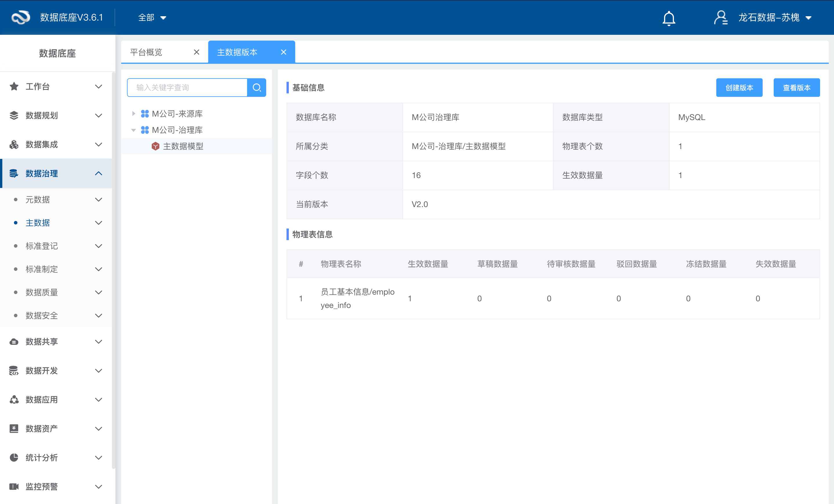Click the 数据资产 yen icon
This screenshot has height=504, width=834.
[x=14, y=429]
